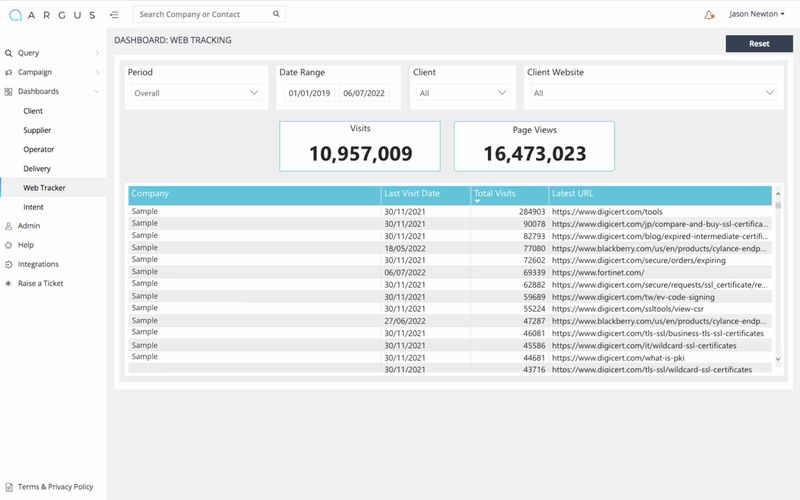800x500 pixels.
Task: Open the Supplier dashboard
Action: (37, 130)
